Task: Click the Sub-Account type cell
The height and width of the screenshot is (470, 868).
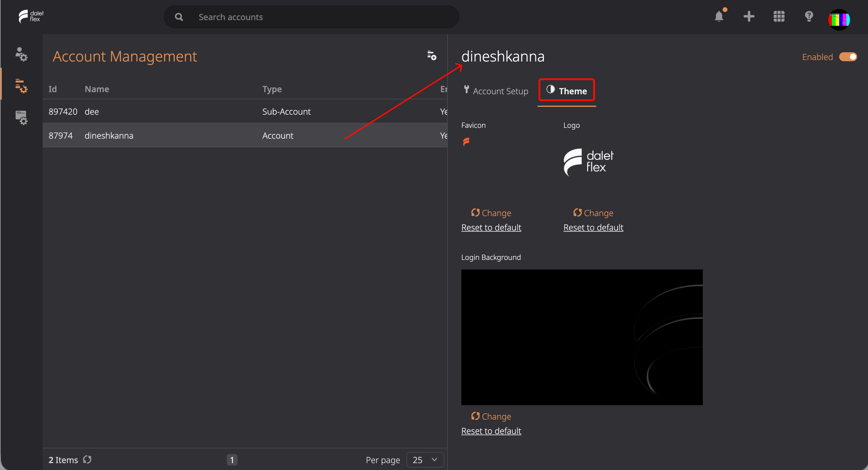Action: (x=287, y=111)
